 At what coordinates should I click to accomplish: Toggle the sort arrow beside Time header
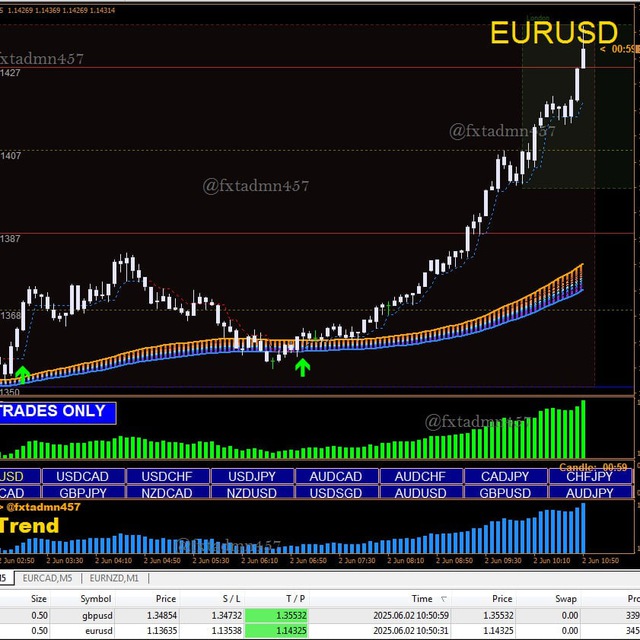tap(443, 599)
